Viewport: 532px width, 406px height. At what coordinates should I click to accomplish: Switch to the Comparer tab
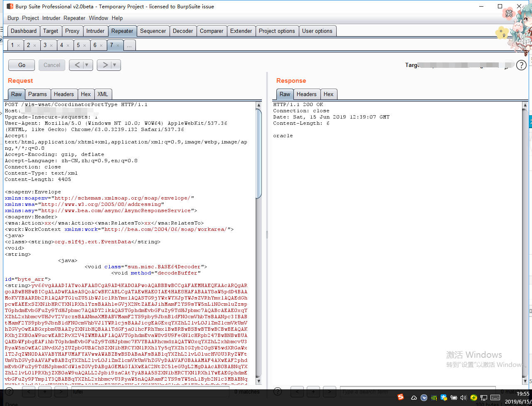[212, 31]
